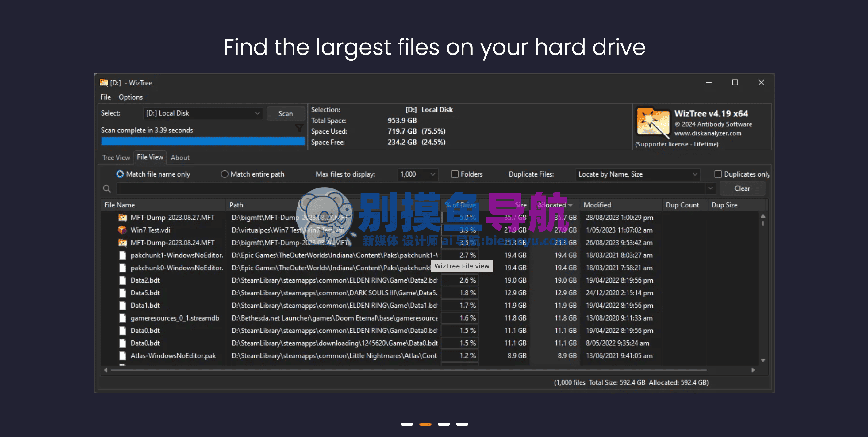Screen dimensions: 868x437
Task: Click the file search input field
Action: click(410, 188)
